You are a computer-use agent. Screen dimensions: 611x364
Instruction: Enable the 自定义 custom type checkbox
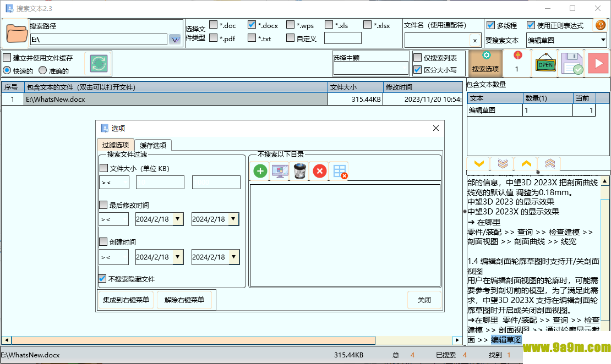290,38
